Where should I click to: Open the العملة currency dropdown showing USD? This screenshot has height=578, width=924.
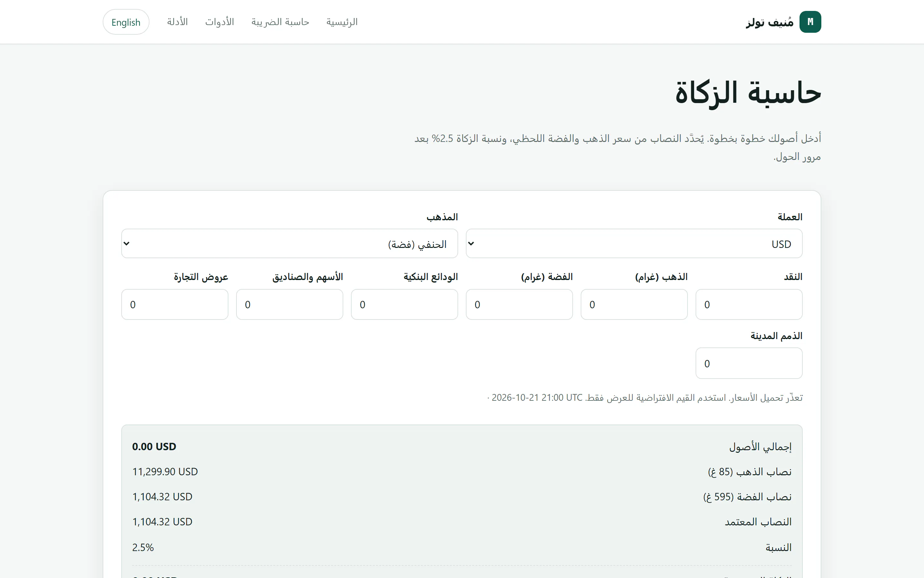pyautogui.click(x=634, y=243)
